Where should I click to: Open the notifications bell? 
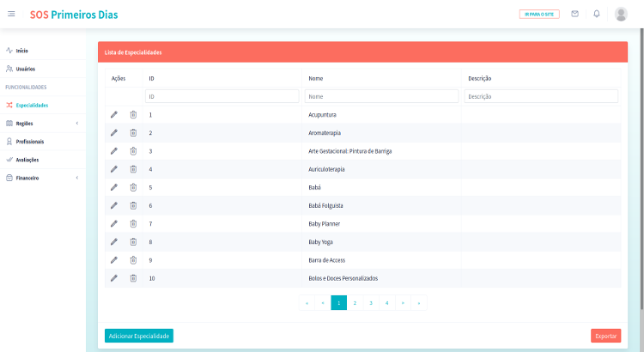597,14
